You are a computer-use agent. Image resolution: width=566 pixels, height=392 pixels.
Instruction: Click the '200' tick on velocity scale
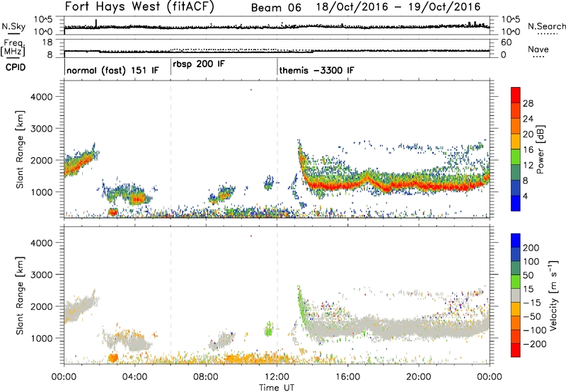pos(531,248)
